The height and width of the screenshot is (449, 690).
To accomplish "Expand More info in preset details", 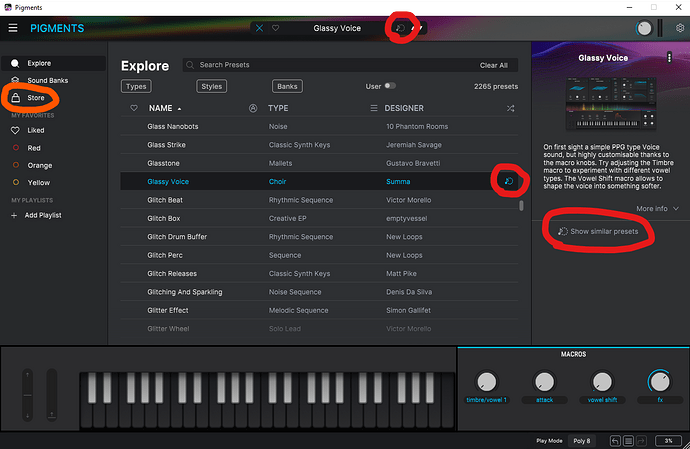I will [657, 209].
